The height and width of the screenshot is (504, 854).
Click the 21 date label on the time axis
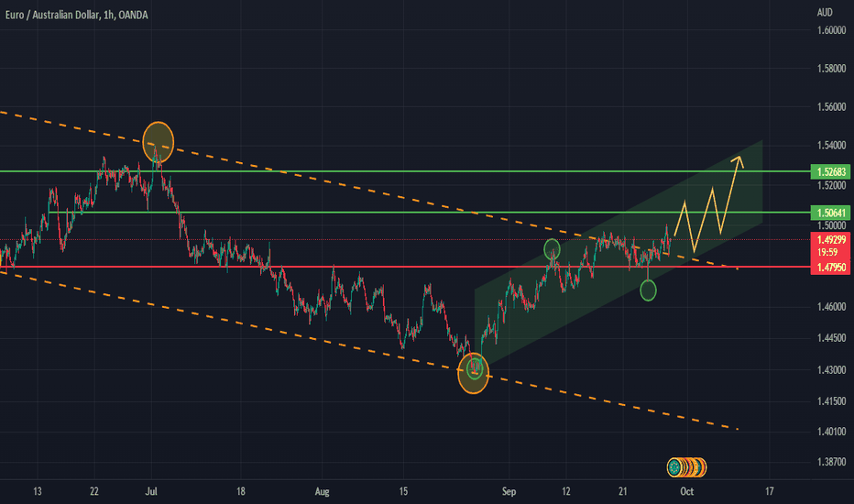tap(622, 491)
